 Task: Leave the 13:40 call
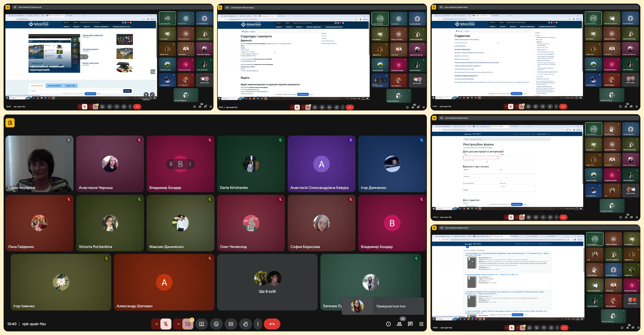272,324
